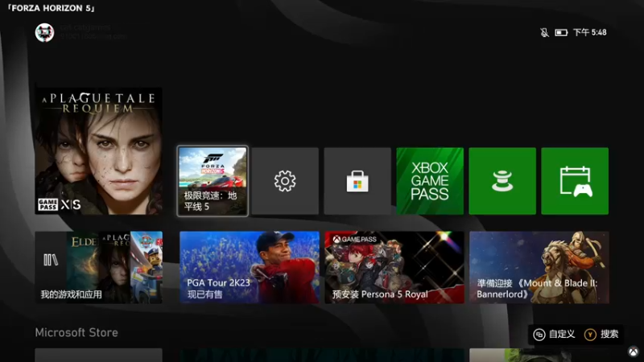This screenshot has width=644, height=362.
Task: Click the view button icon beside 自定义
Action: (x=539, y=335)
